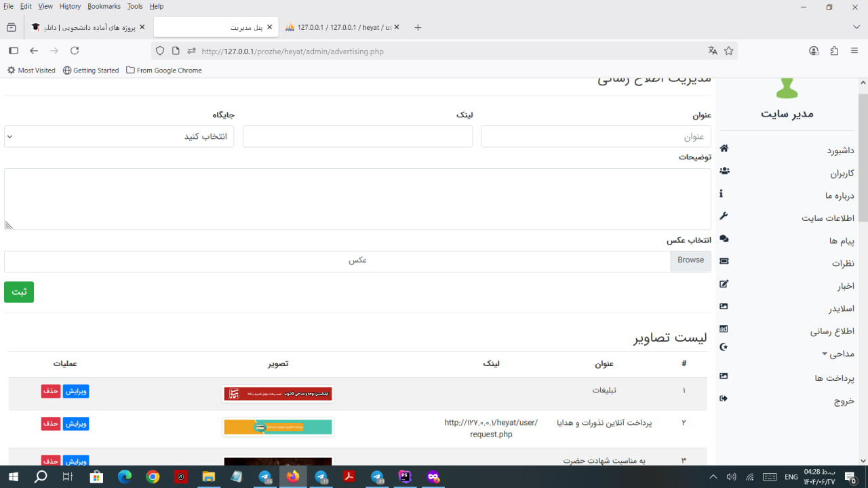This screenshot has height=488, width=868.
Task: Click the chat bubbles icon beside پیام ها
Action: [724, 239]
